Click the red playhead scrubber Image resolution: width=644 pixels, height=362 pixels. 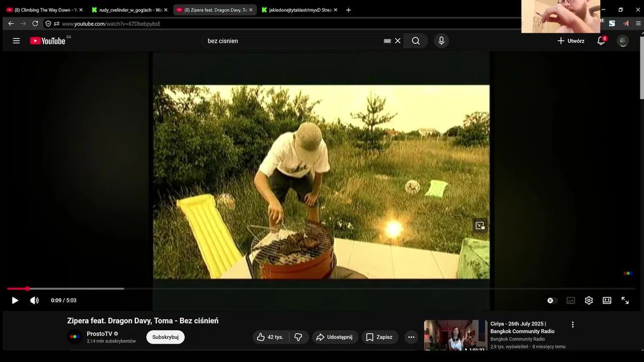click(27, 289)
